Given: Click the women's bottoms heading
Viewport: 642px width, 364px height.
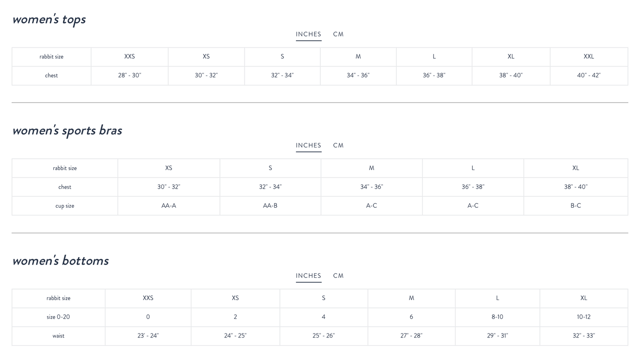Looking at the screenshot, I should [x=60, y=261].
